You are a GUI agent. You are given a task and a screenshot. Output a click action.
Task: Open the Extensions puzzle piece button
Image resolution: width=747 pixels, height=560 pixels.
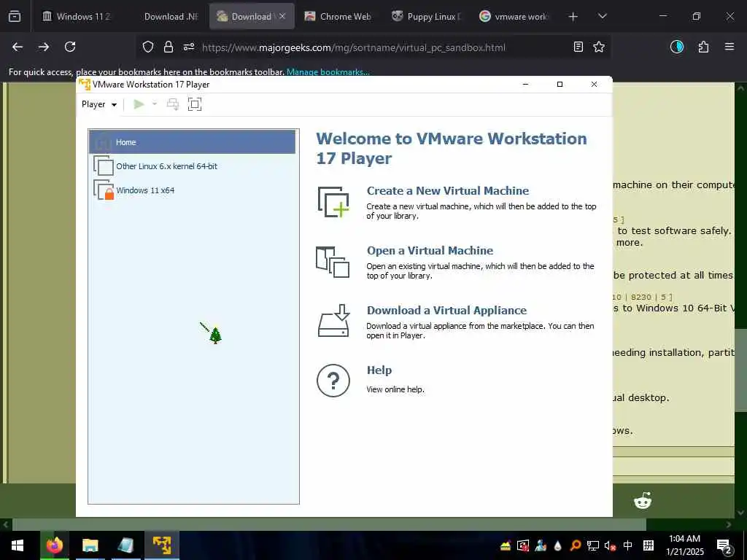point(703,47)
